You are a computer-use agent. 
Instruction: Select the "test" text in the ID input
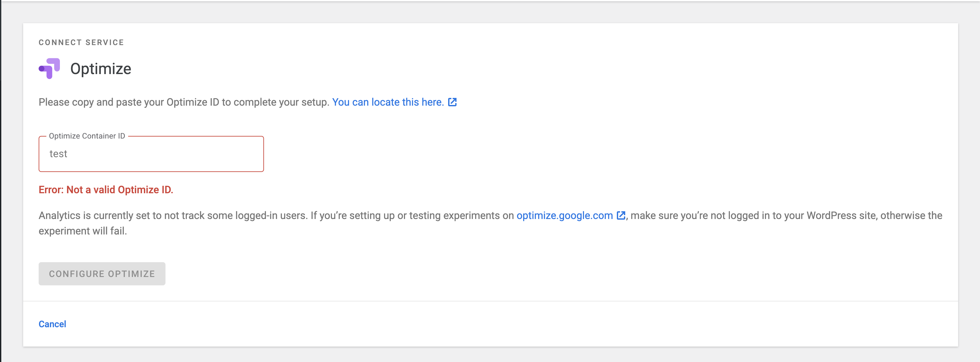click(59, 154)
